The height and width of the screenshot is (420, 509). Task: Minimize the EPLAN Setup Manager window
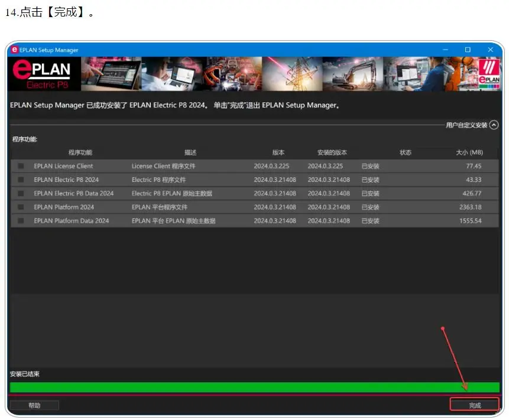(x=445, y=50)
